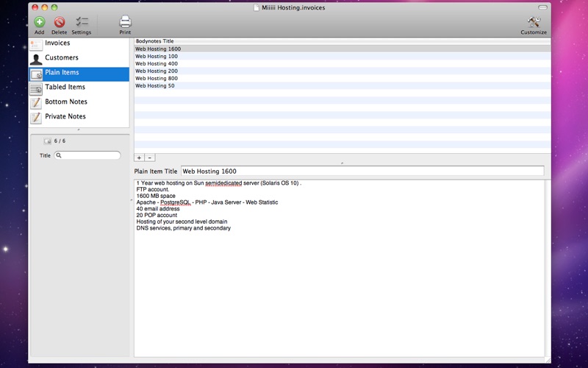
Task: Open Bottom Notes section
Action: (65, 102)
